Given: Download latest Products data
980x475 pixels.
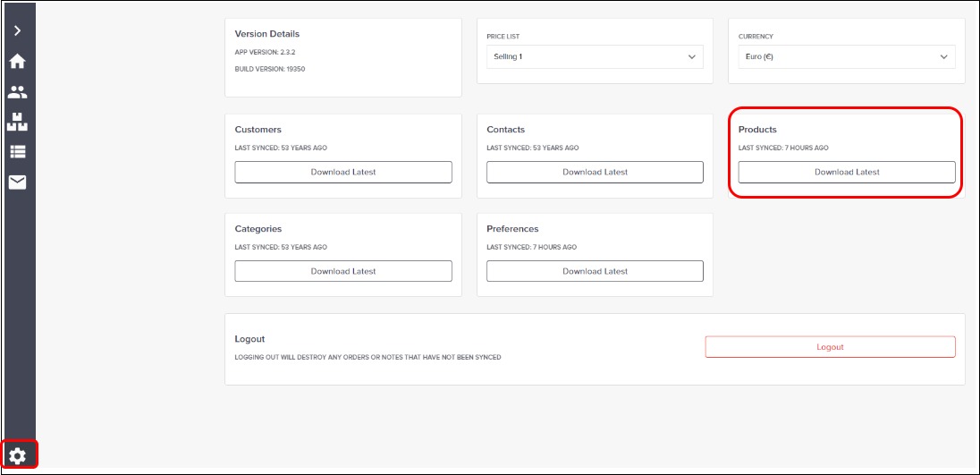Looking at the screenshot, I should 846,172.
